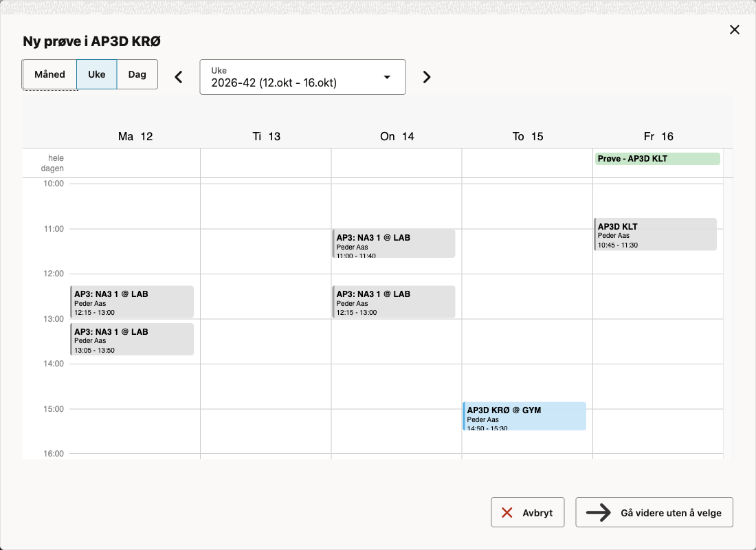The width and height of the screenshot is (756, 550).
Task: Select AP3D KLT lesson on Friday 10:45
Action: point(655,234)
